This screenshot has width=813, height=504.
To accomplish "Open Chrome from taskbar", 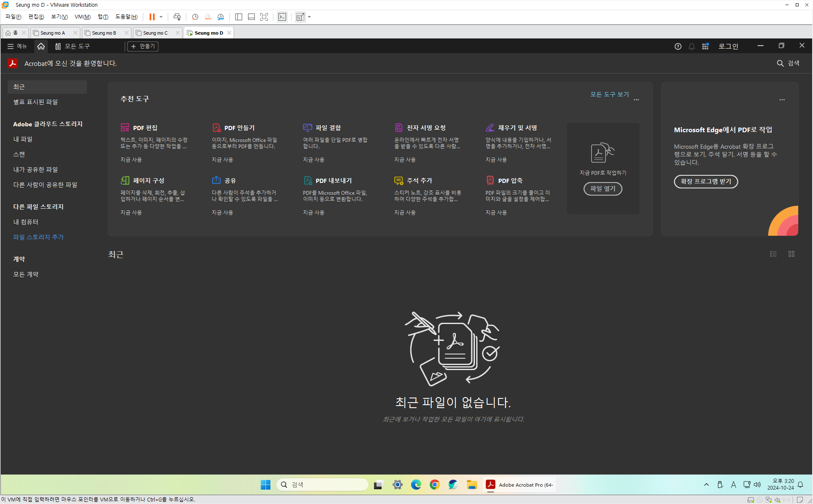I will (x=434, y=485).
